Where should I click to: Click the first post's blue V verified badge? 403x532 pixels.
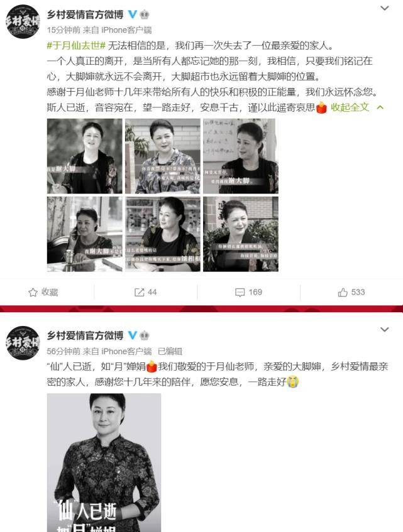coord(133,14)
